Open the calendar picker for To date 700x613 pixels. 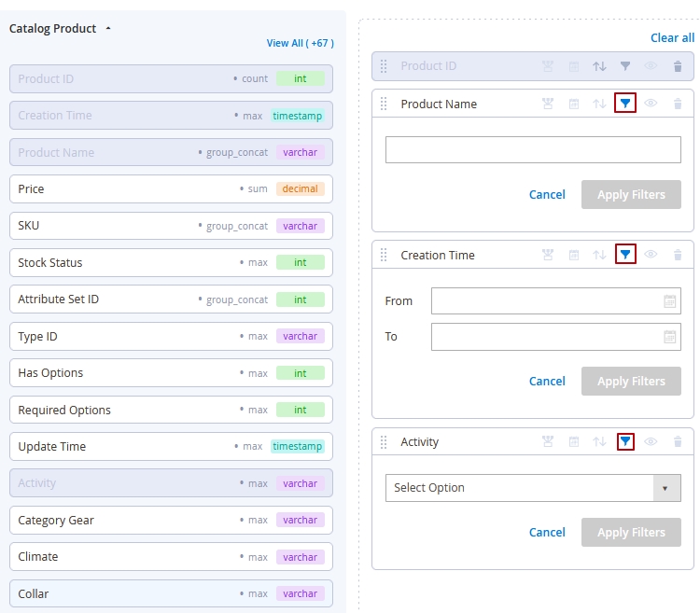[669, 337]
